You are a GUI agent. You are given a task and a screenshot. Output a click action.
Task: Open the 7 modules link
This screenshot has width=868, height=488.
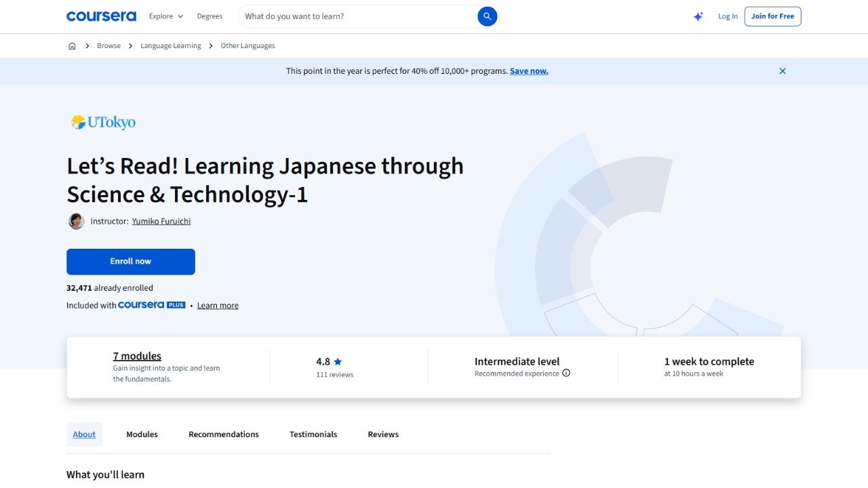click(137, 356)
